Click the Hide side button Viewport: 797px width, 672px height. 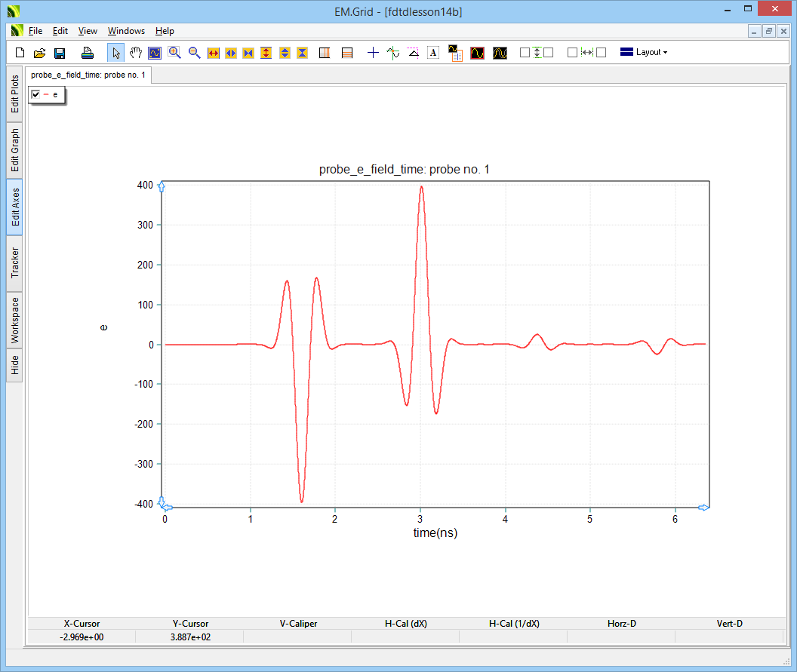15,366
